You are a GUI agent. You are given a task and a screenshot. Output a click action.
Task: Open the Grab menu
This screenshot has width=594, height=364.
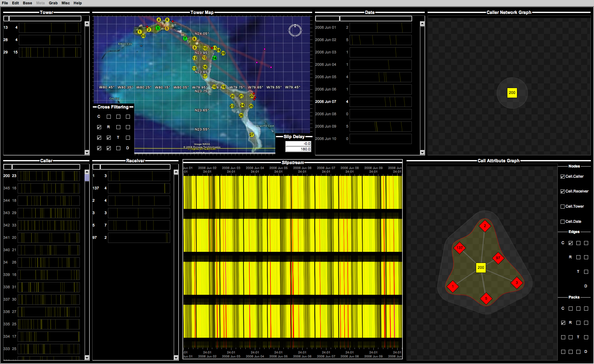pos(53,3)
